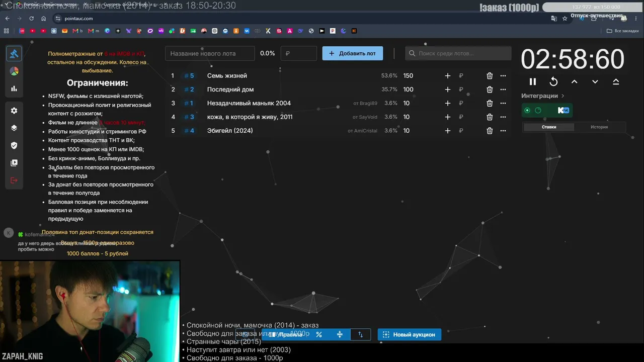Open the auction gavel page in sidebar
Image resolution: width=644 pixels, height=362 pixels.
pyautogui.click(x=14, y=53)
